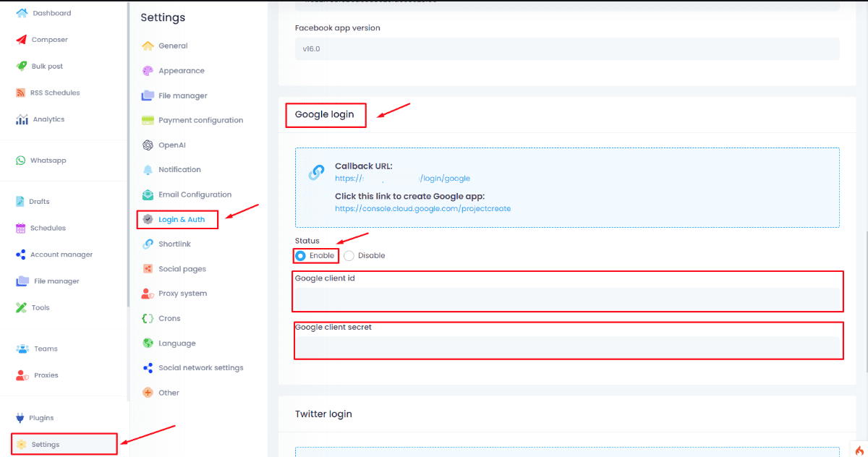This screenshot has height=457, width=868.
Task: Click the Google callback URL link
Action: tap(402, 178)
